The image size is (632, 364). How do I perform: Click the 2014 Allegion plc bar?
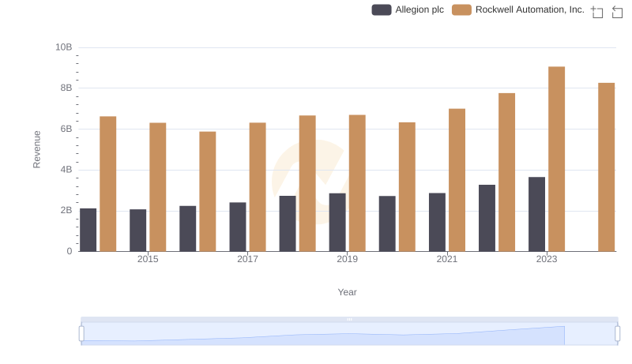point(88,230)
